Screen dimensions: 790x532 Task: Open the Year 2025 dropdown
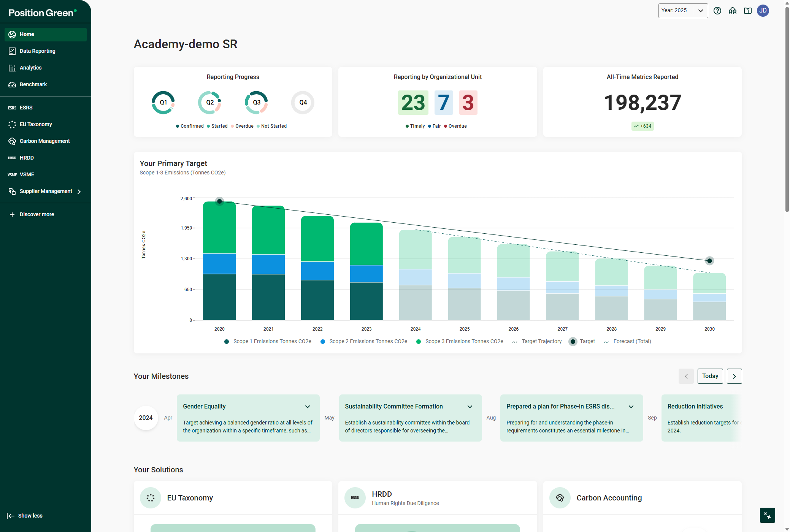(683, 11)
